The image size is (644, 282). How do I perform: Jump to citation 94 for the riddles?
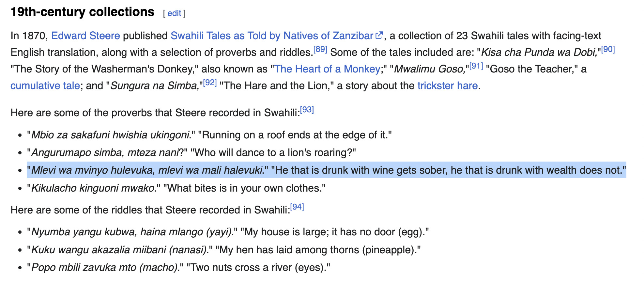297,207
